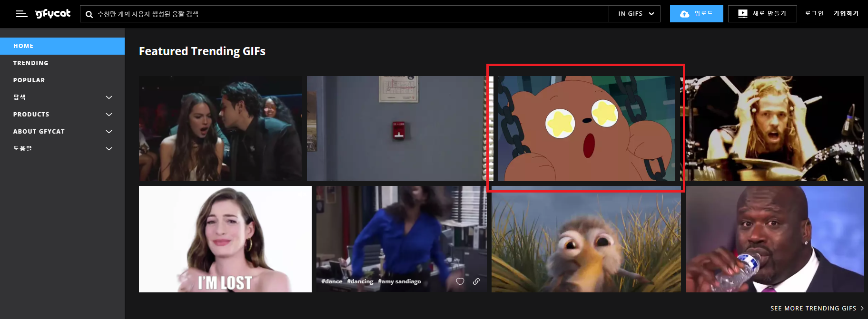Viewport: 868px width, 319px height.
Task: Click the #dance tag
Action: (x=332, y=281)
